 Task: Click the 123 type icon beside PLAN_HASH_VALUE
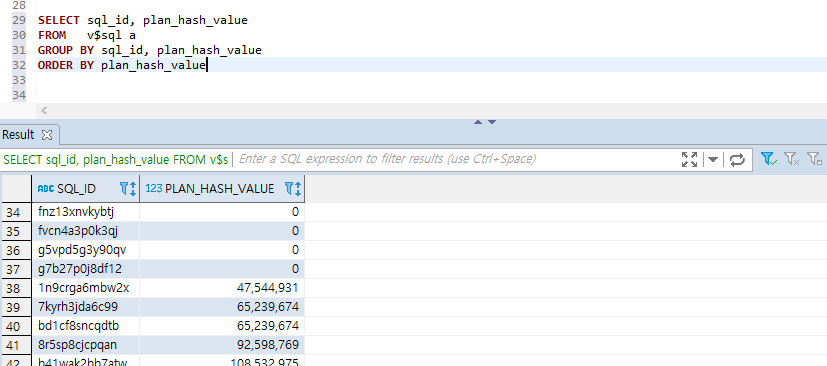[x=153, y=188]
